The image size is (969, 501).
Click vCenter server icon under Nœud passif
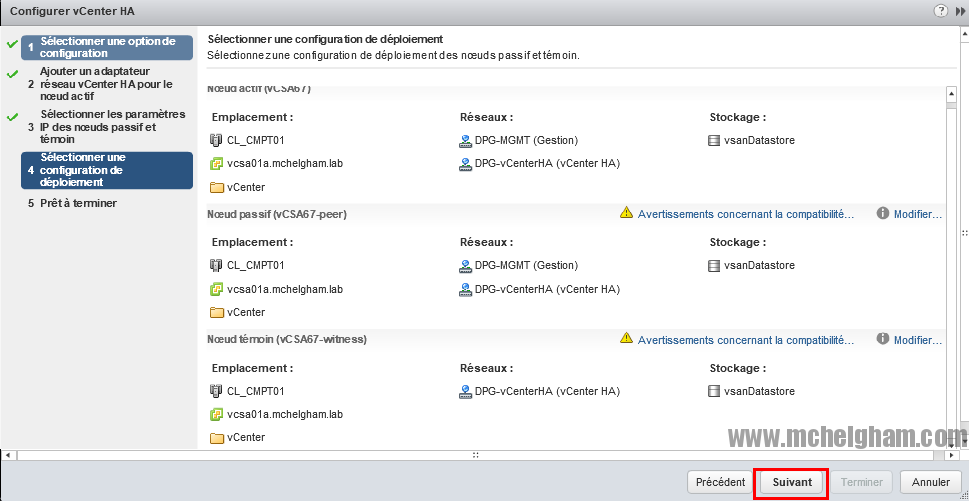coord(216,288)
